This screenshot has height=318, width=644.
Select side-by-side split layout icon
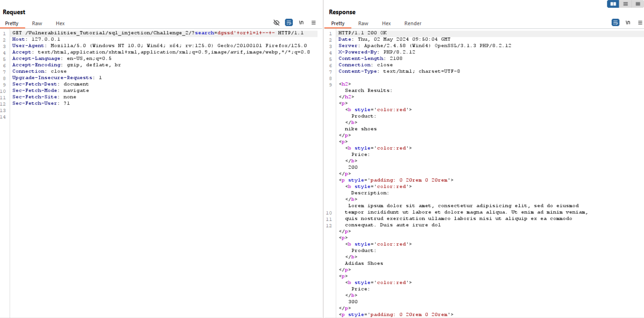click(x=613, y=4)
